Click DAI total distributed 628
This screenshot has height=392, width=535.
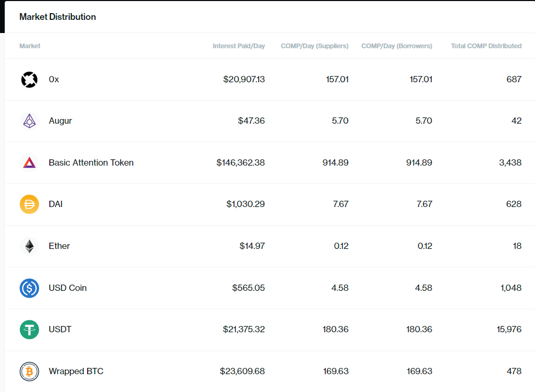click(x=514, y=204)
